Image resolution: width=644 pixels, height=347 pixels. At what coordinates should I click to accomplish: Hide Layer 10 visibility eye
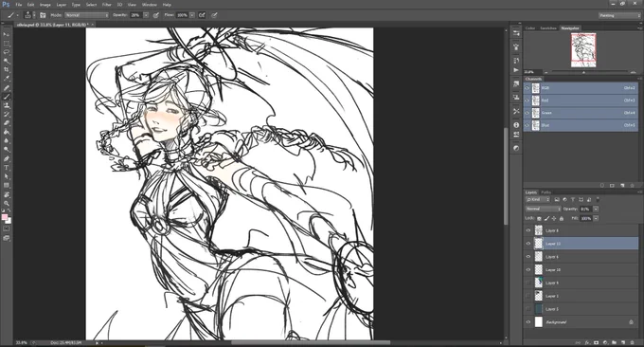pos(528,269)
